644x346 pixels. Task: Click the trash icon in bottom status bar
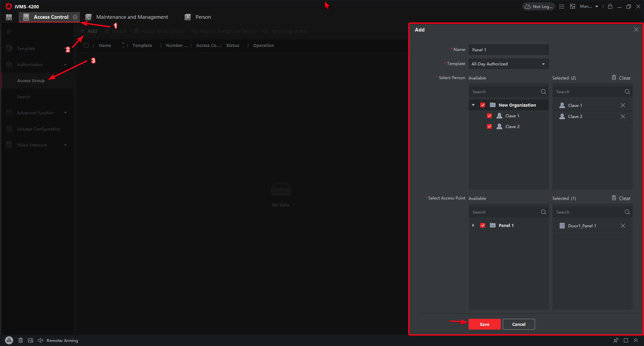click(x=20, y=340)
